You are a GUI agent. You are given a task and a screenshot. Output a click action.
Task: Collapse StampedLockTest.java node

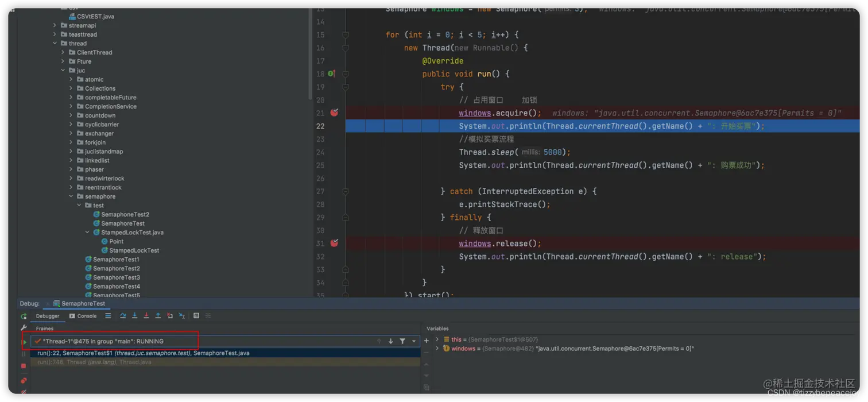tap(87, 232)
